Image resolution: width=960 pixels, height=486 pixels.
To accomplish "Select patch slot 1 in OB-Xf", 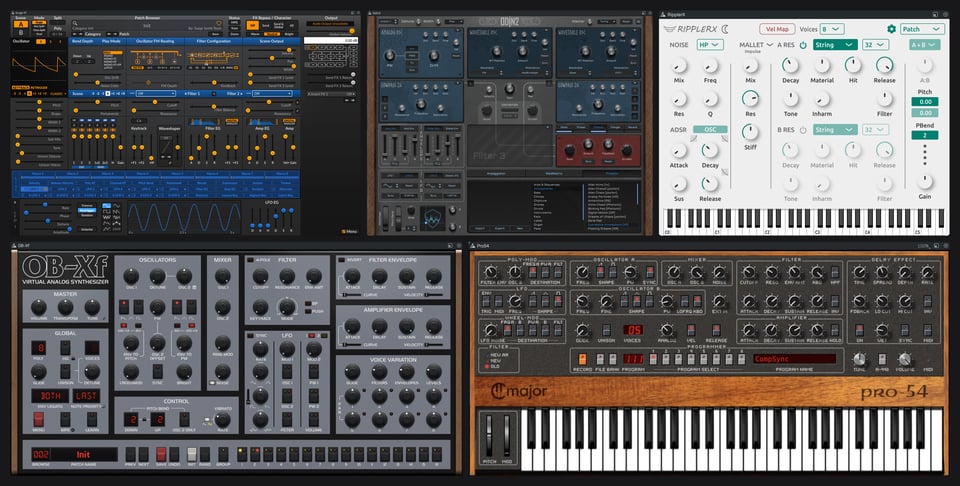I will coord(241,454).
